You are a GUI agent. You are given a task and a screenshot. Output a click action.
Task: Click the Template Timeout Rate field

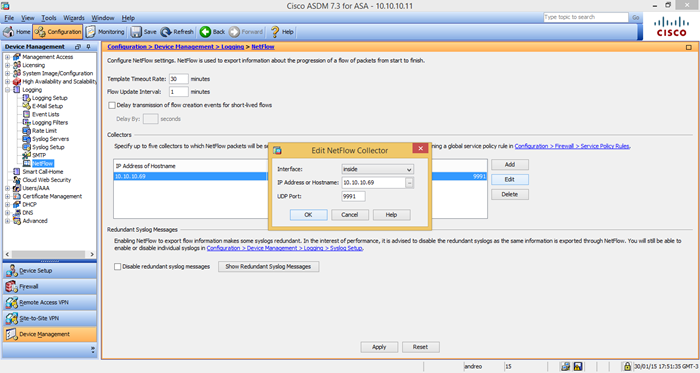pyautogui.click(x=178, y=79)
